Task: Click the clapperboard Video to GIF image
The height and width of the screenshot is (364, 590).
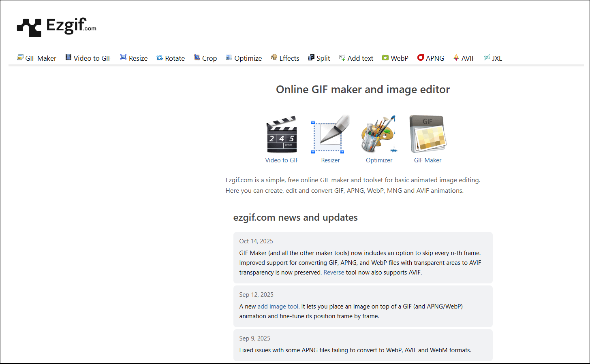Action: point(282,134)
